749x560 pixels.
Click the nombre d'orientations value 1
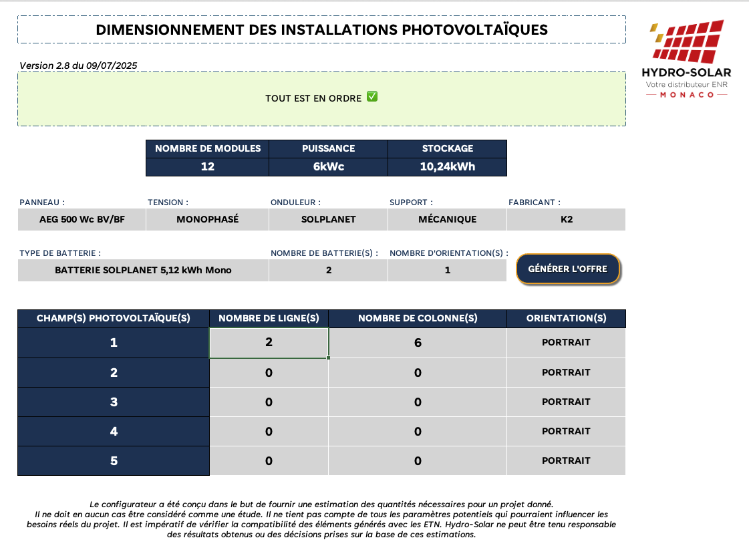click(x=447, y=270)
